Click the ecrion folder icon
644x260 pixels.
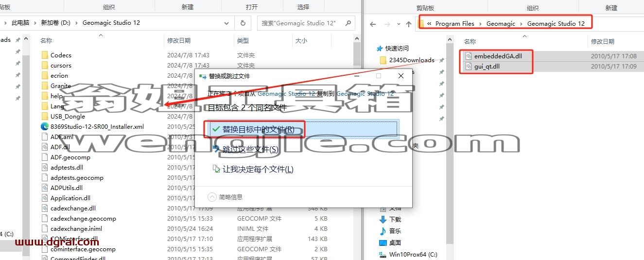[45, 75]
